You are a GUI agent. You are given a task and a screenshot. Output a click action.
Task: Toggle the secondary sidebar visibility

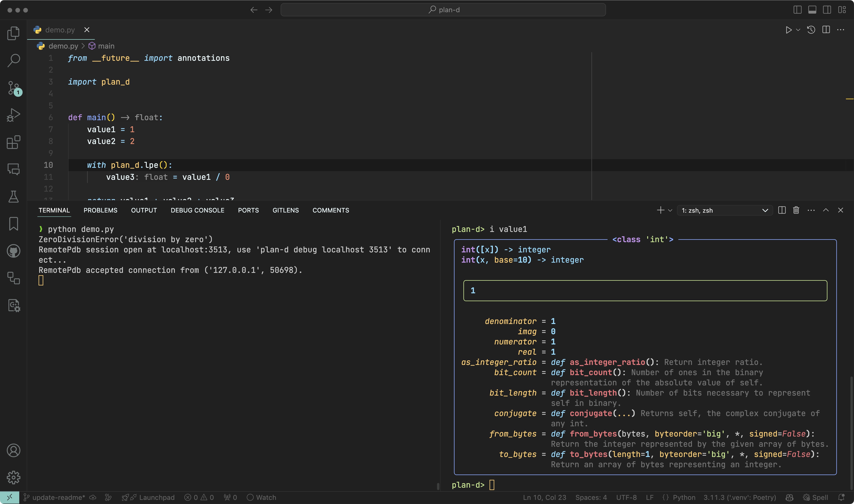(827, 10)
